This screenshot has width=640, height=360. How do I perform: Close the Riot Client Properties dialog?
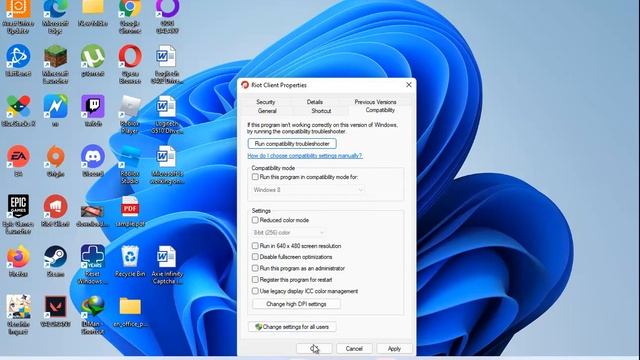(x=409, y=85)
